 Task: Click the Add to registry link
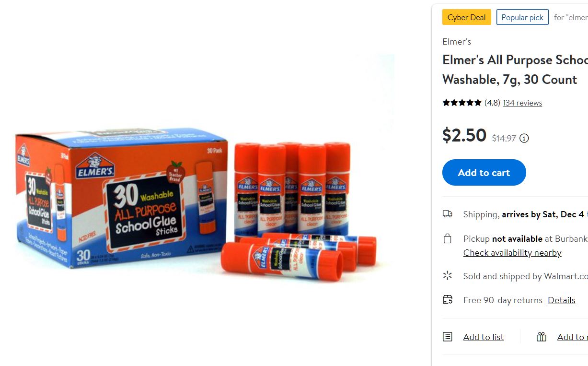[x=573, y=337]
